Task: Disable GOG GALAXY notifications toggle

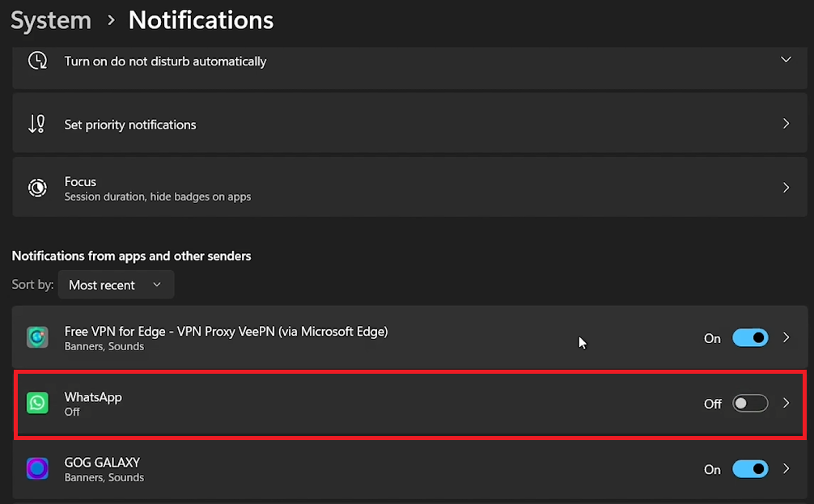Action: tap(750, 469)
